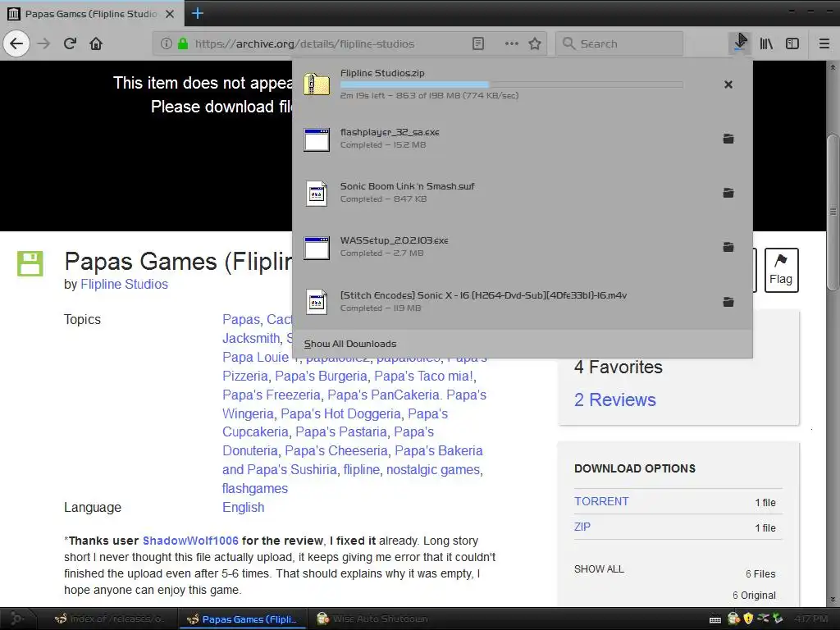Open folder containing flashplayer_32_sa.exe
The width and height of the screenshot is (840, 630).
pos(728,139)
